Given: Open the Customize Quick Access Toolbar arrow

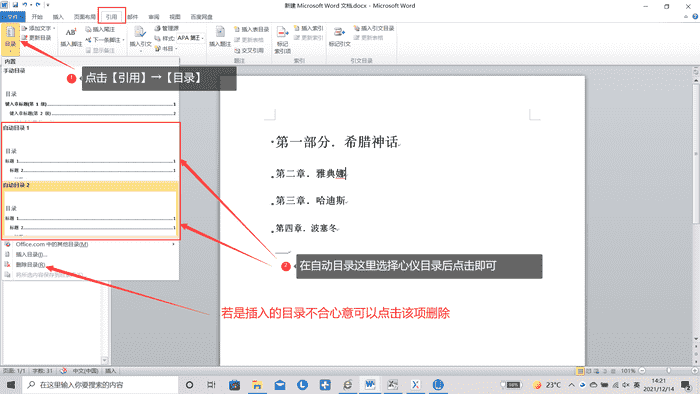Looking at the screenshot, I should click(48, 5).
